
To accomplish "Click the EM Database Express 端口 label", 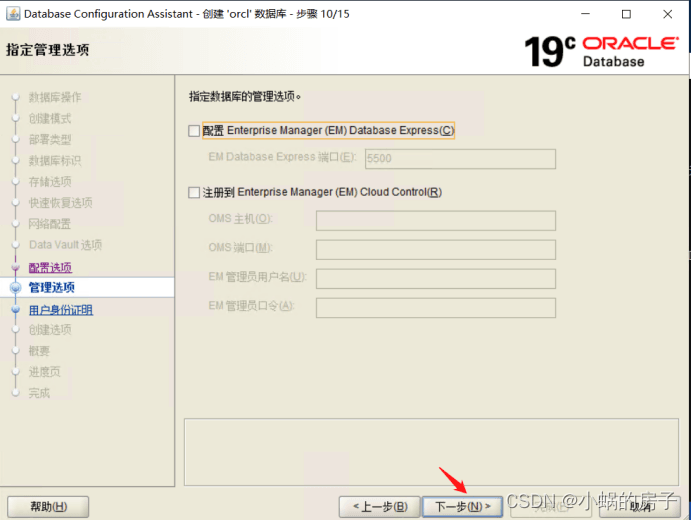I will click(282, 157).
